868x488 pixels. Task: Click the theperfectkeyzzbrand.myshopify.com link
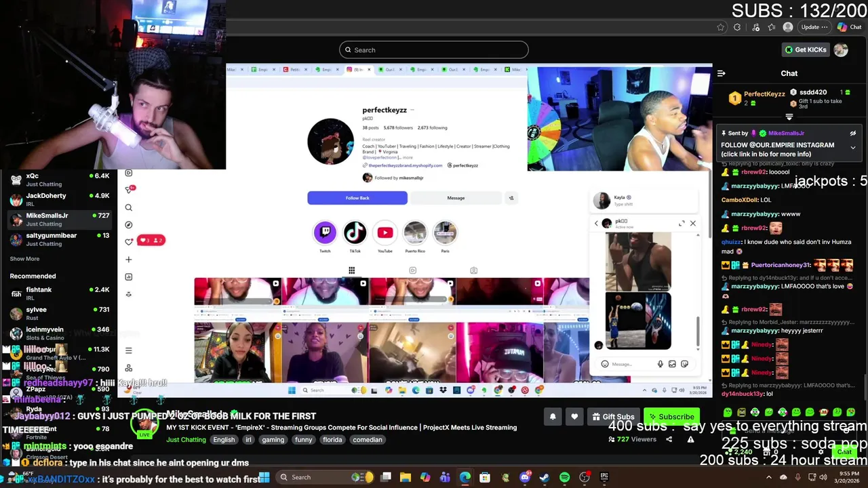coord(405,165)
